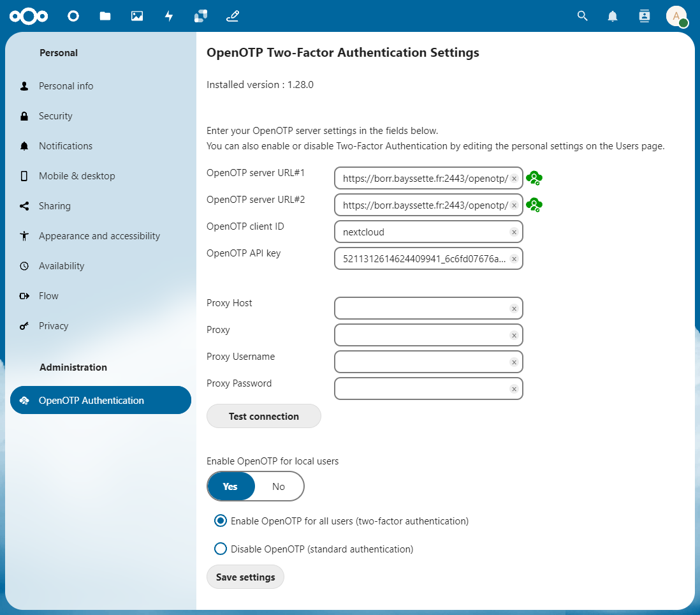
Task: Open Personal info settings
Action: point(101,85)
